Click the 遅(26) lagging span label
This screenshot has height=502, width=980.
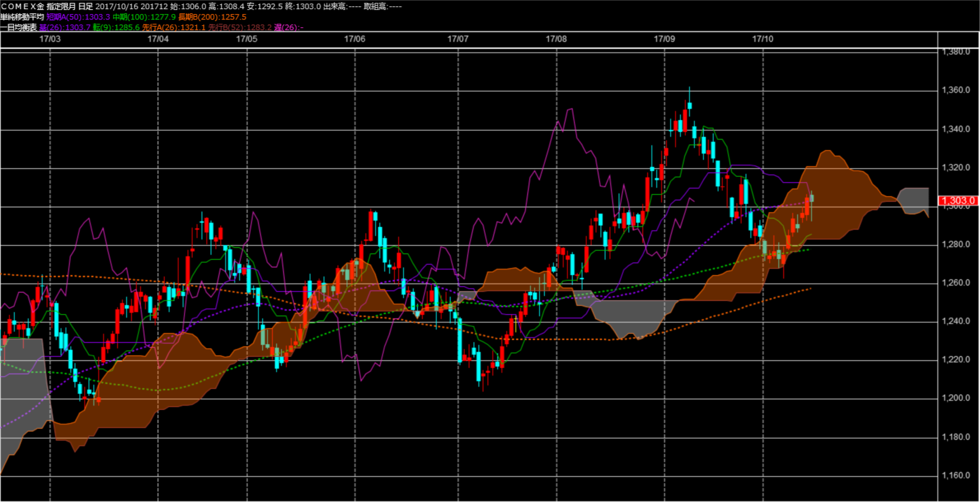pos(289,27)
